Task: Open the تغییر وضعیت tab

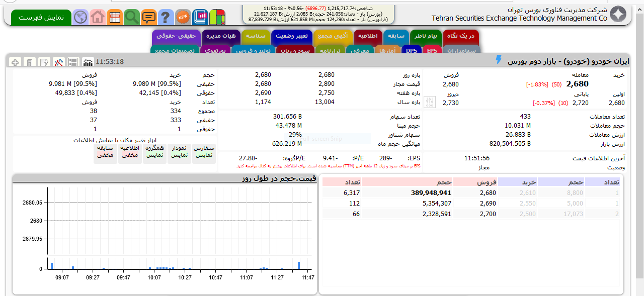Action: tap(292, 37)
